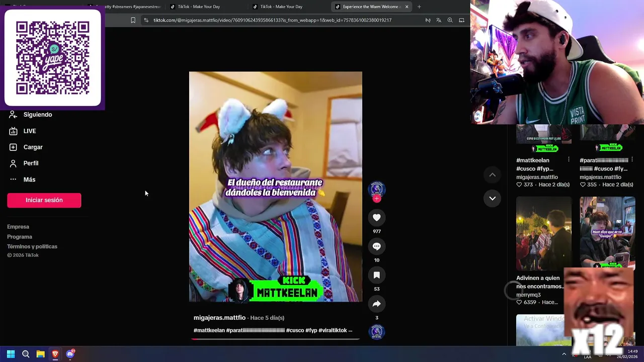Viewport: 644px width, 362px height.
Task: Click #cusco hashtag in video caption
Action: coord(295,330)
